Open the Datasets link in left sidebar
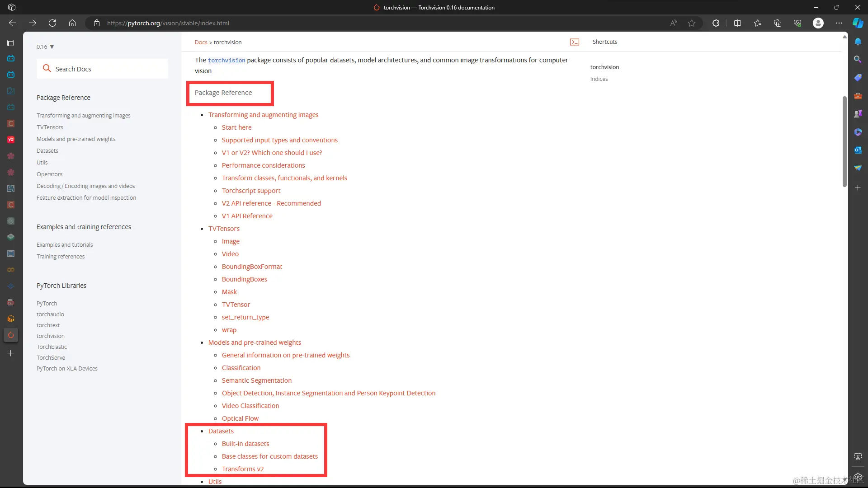Screen dimensions: 868x488 (47, 150)
